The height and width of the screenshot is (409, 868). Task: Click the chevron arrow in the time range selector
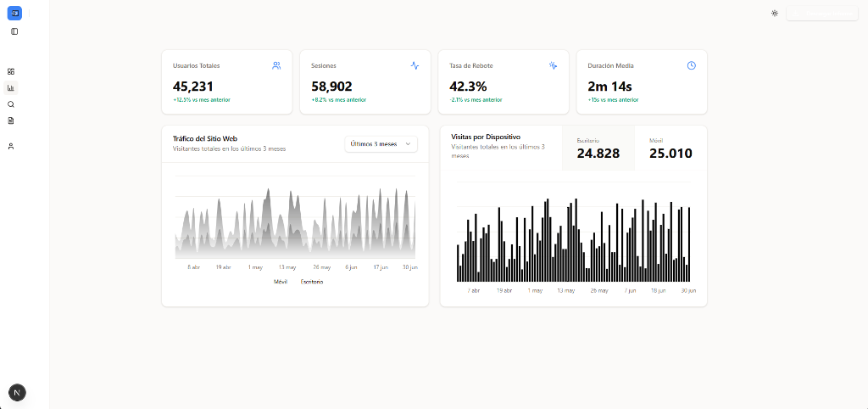(408, 144)
